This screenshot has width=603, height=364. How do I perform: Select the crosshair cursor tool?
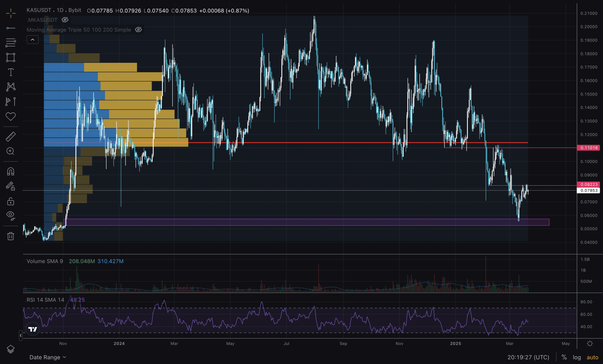pos(11,13)
